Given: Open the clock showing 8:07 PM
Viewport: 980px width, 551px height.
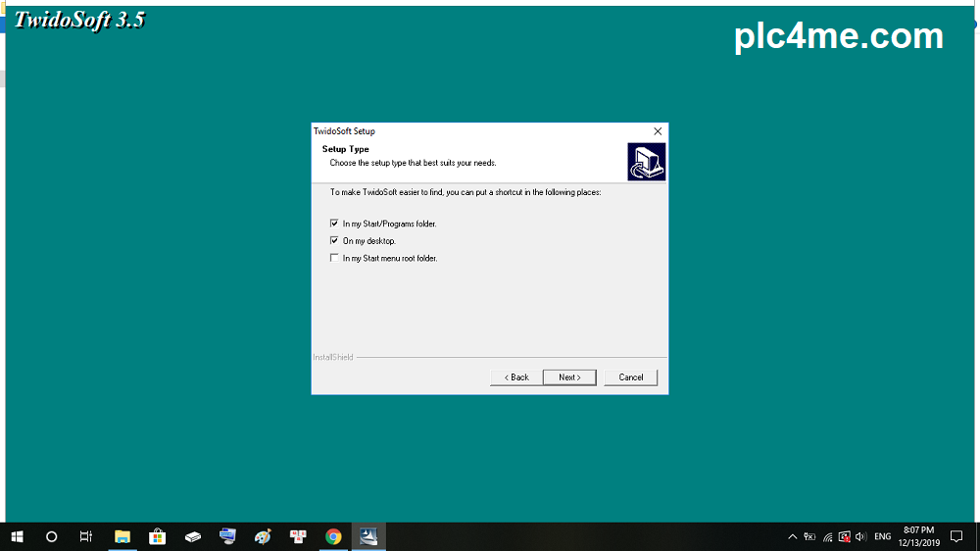Looking at the screenshot, I should [918, 536].
